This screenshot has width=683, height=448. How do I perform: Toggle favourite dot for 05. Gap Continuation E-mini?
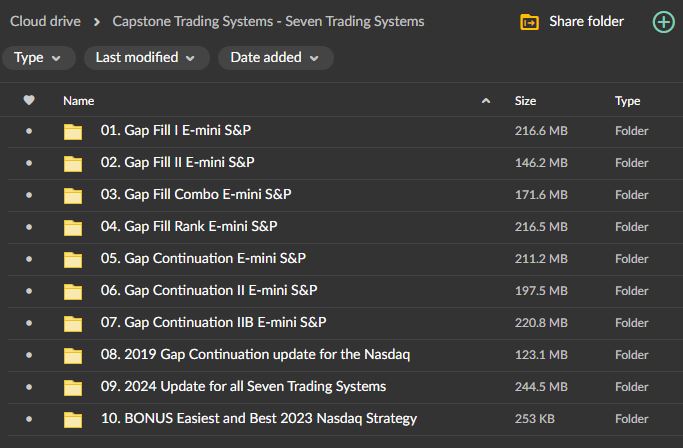[x=29, y=259]
